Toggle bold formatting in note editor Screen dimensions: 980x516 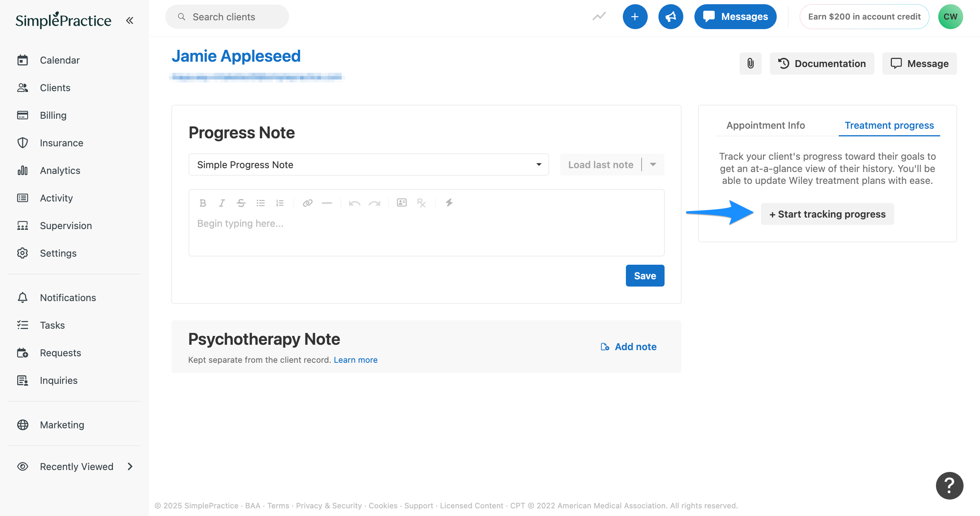203,203
